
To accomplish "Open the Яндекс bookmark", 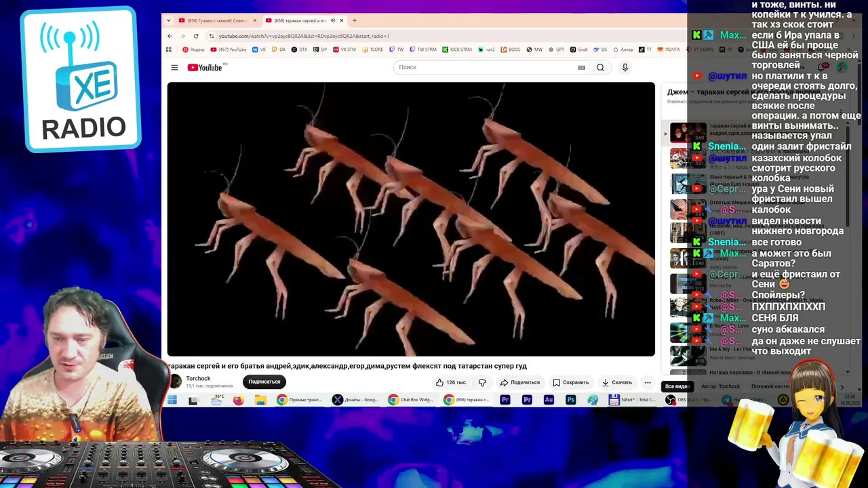I will [193, 49].
